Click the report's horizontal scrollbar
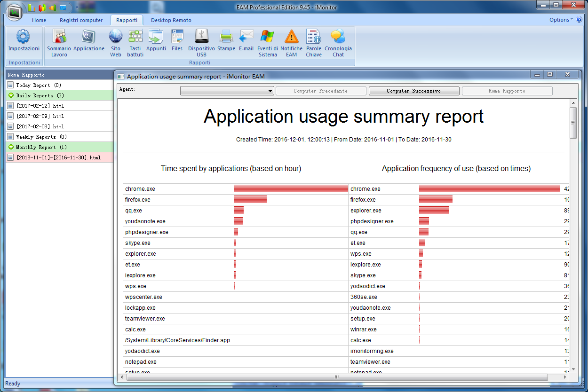Image resolution: width=588 pixels, height=392 pixels. (x=336, y=377)
